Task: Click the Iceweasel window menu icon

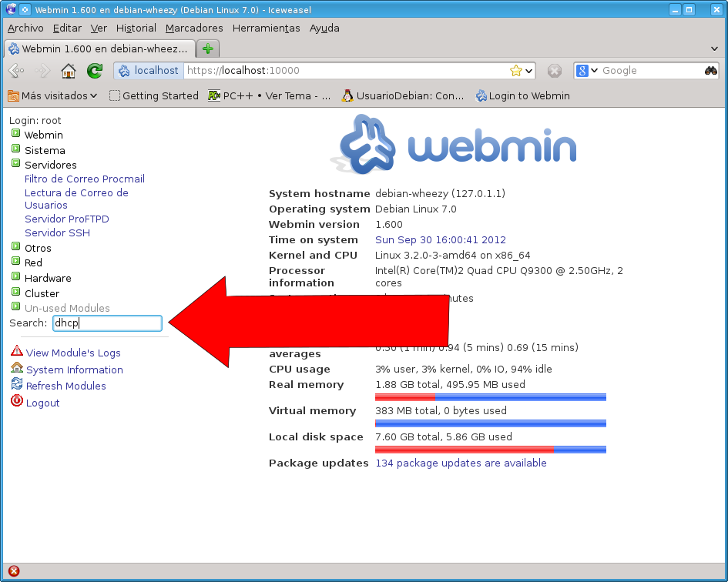Action: pos(11,9)
